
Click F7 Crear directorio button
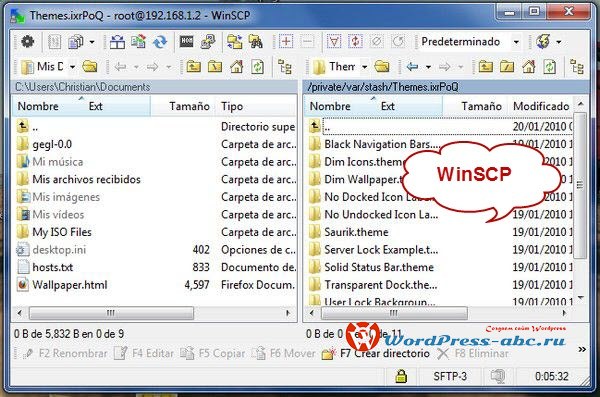pos(376,353)
